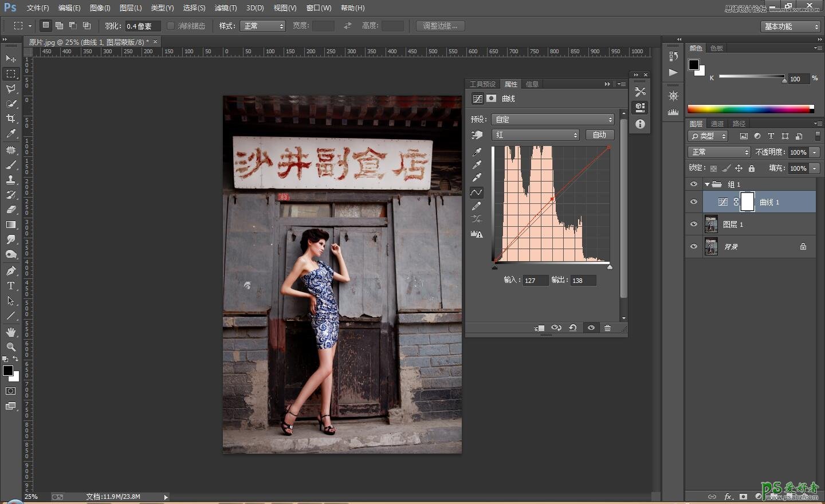Open the blend mode 正常 dropdown
825x504 pixels.
[x=719, y=152]
